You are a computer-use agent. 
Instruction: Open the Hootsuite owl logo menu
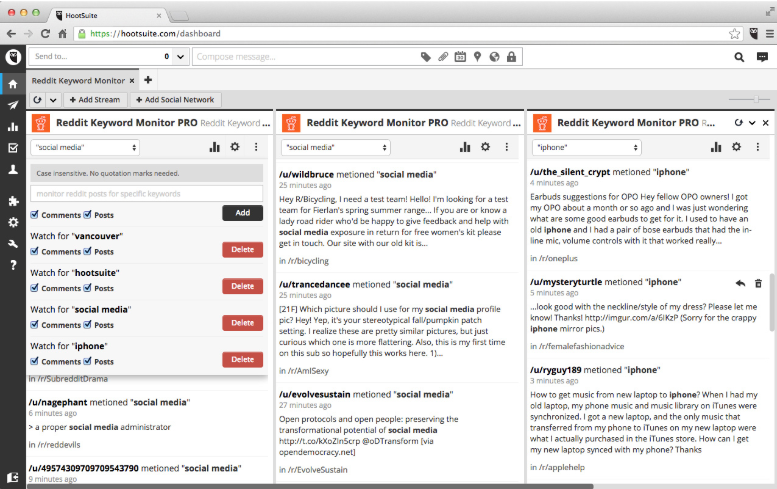click(13, 57)
